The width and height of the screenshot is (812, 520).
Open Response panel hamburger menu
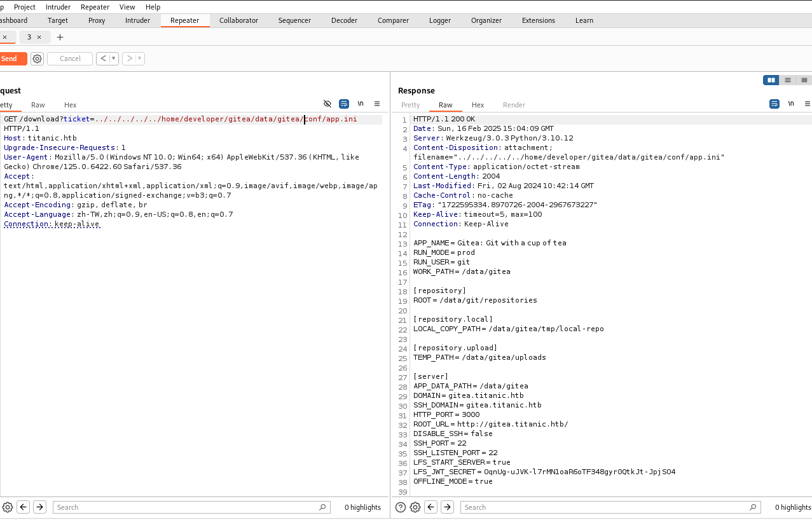click(x=808, y=104)
